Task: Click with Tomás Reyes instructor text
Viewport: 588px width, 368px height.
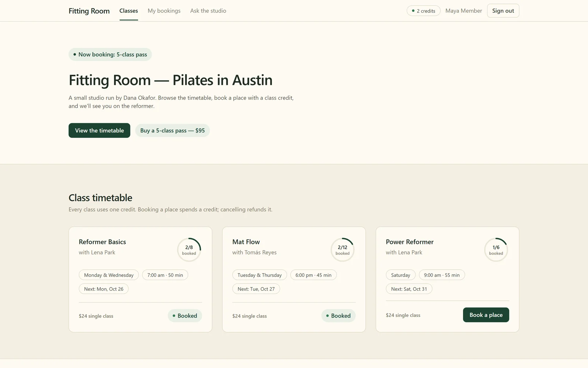Action: click(254, 252)
